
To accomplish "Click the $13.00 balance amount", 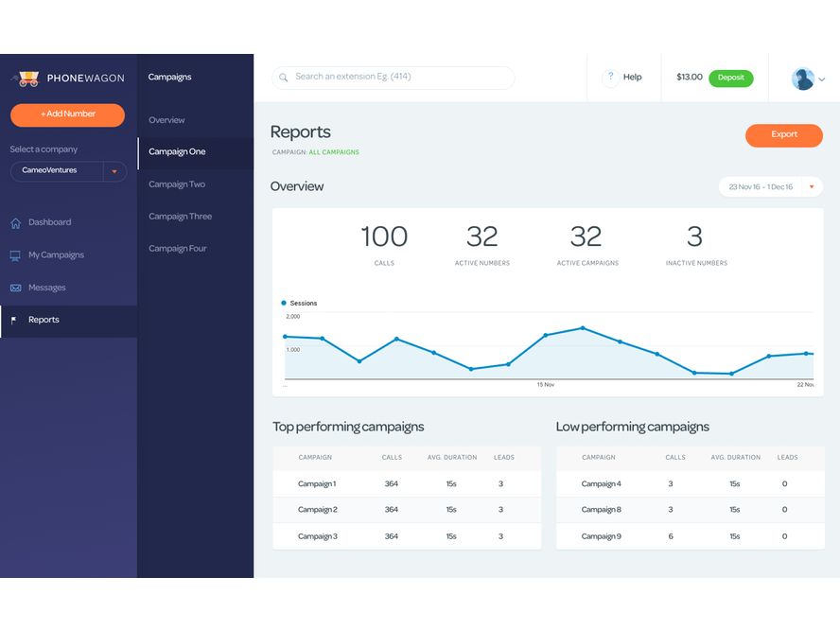I will click(x=689, y=78).
